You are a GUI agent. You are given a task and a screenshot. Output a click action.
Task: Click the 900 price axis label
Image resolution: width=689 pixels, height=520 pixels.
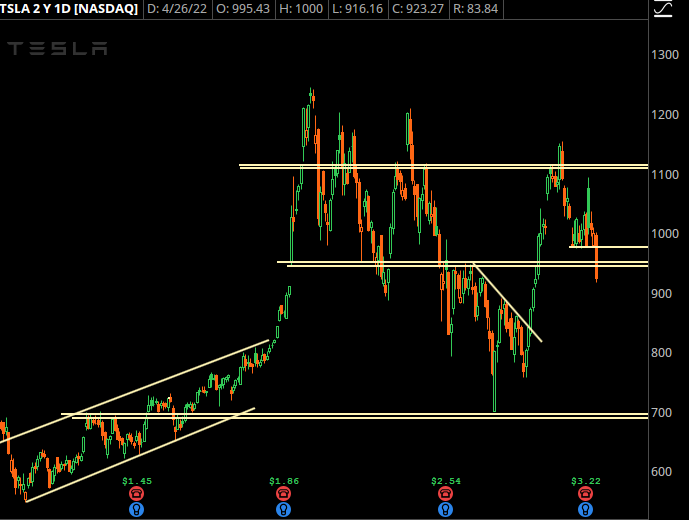[661, 294]
